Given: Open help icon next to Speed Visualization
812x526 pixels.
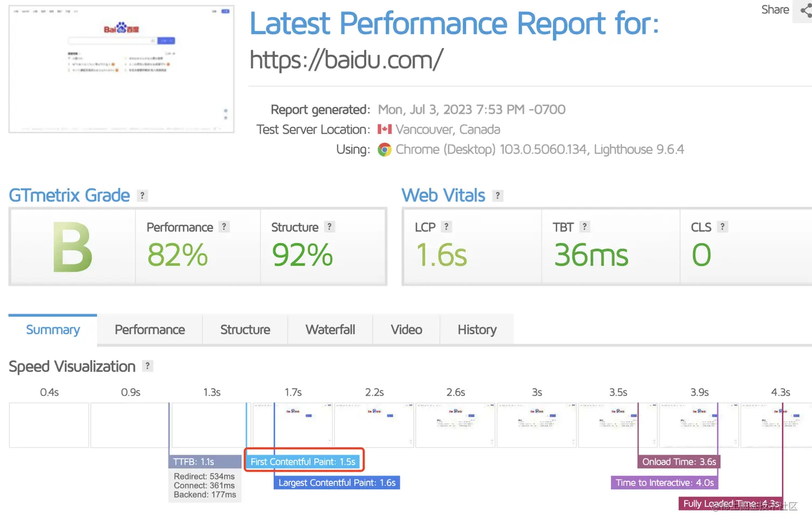Looking at the screenshot, I should (148, 366).
